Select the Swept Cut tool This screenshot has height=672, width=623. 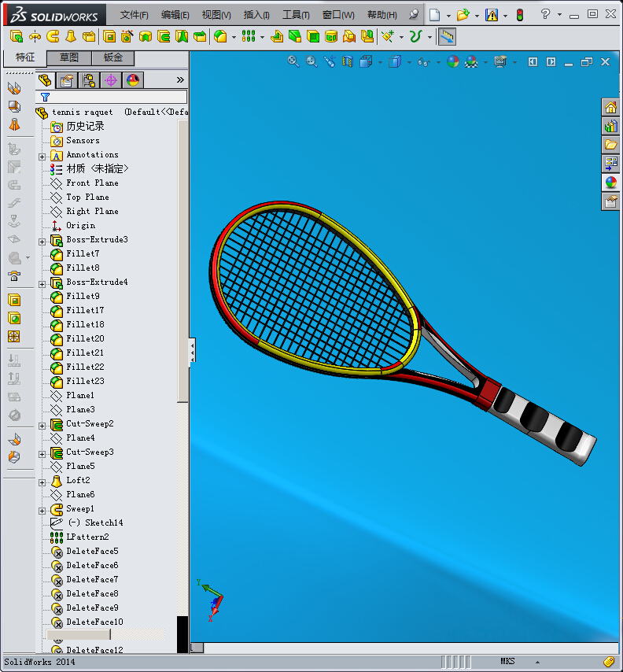[x=164, y=36]
